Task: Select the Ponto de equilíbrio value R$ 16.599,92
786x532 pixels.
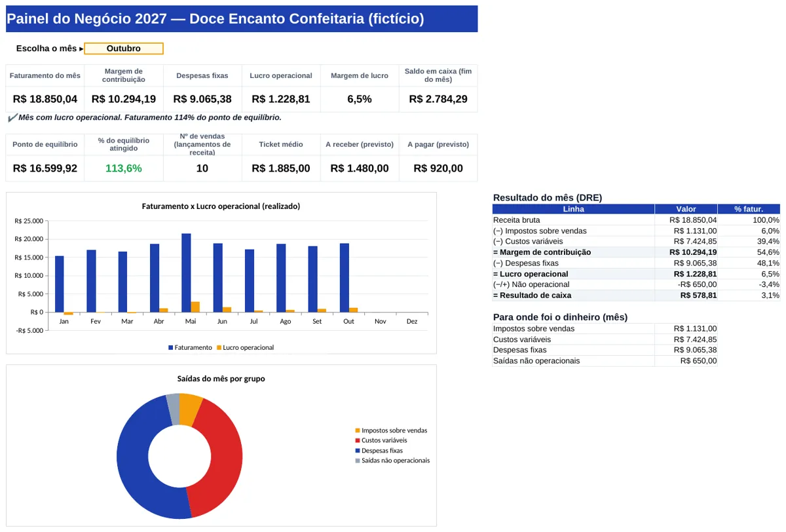Action: pyautogui.click(x=45, y=168)
